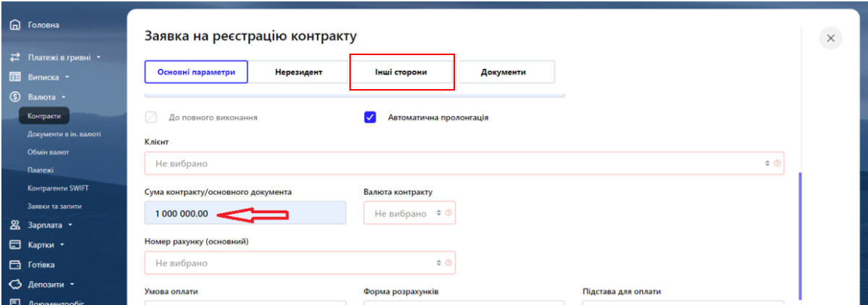The height and width of the screenshot is (305, 868).
Task: Click the Головна home icon
Action: coord(14,25)
